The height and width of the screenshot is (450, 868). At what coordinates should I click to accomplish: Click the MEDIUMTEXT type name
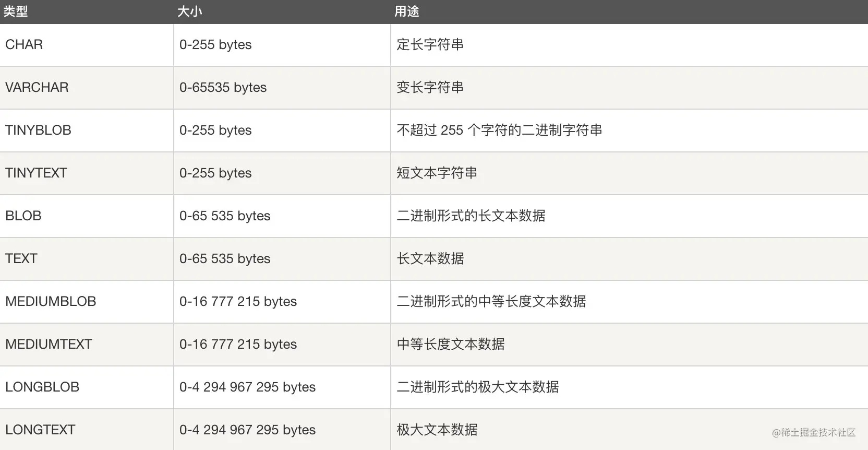(49, 345)
